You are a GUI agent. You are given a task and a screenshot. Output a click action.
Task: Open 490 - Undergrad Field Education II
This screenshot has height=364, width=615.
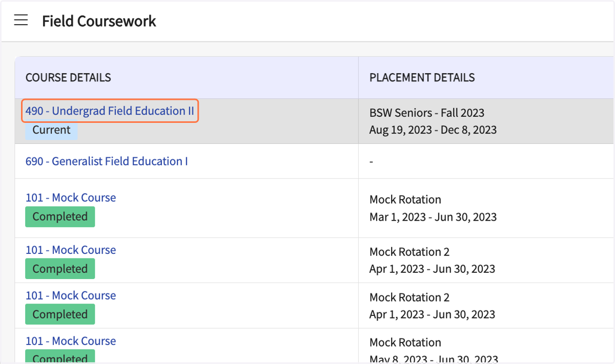click(110, 111)
